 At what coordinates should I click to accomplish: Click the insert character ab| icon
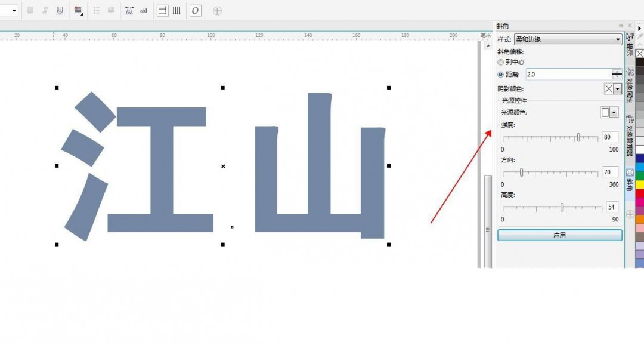pyautogui.click(x=143, y=10)
